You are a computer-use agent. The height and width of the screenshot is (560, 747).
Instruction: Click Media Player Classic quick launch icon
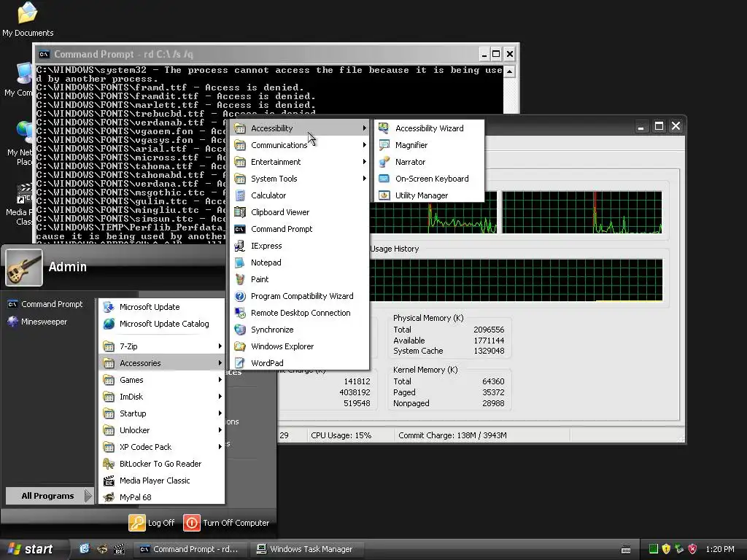click(x=119, y=549)
